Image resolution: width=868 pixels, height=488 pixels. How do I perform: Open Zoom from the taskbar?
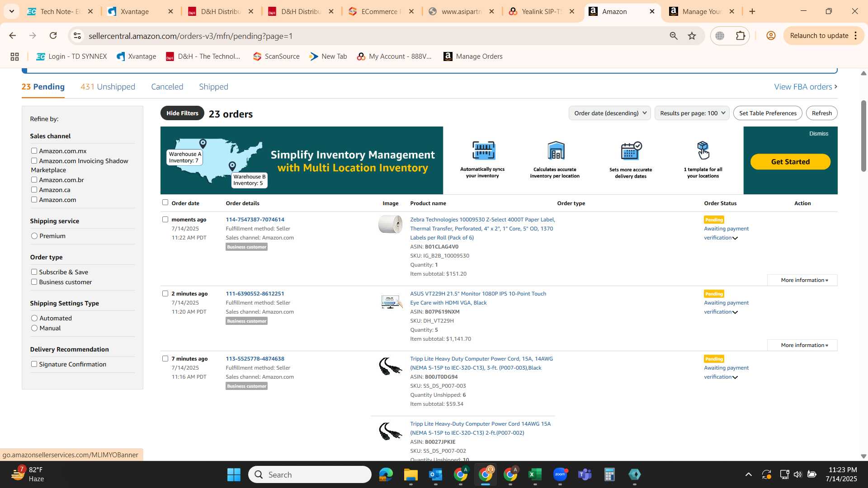click(x=560, y=474)
